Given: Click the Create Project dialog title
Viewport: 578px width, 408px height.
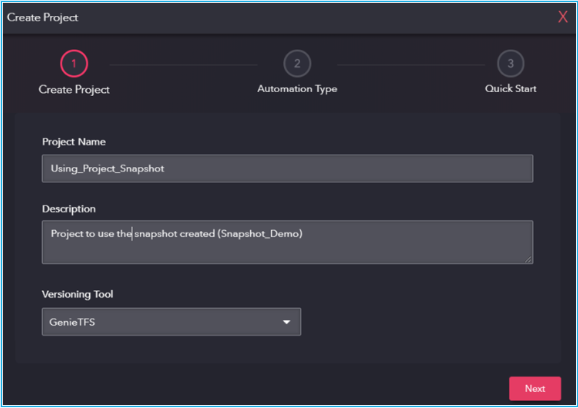Looking at the screenshot, I should pyautogui.click(x=42, y=17).
